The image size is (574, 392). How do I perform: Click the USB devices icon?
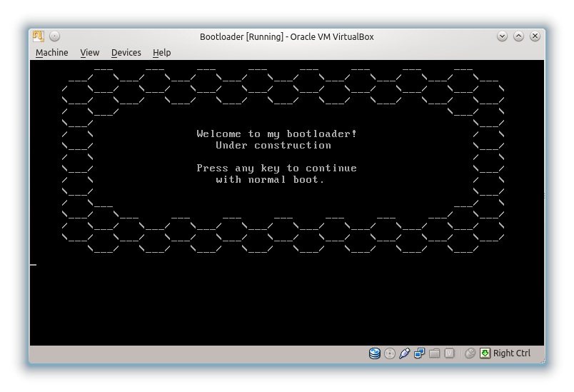[x=405, y=353]
